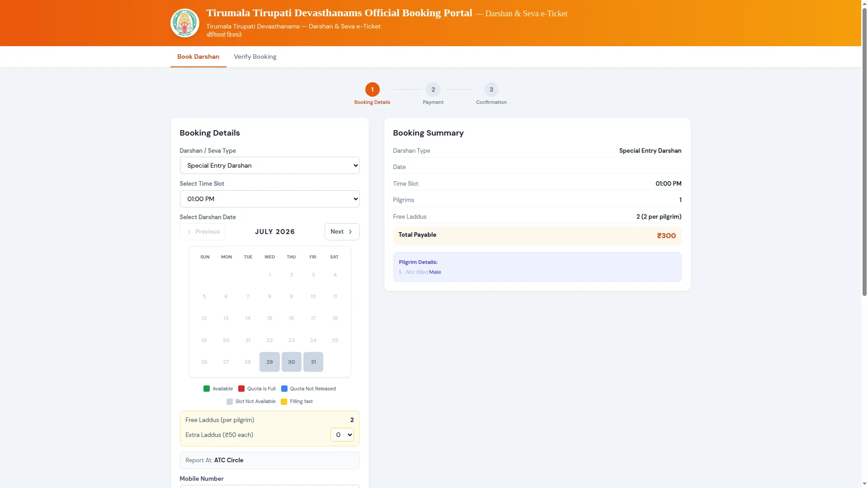The image size is (868, 488).
Task: Click calendar date 1
Action: click(269, 275)
